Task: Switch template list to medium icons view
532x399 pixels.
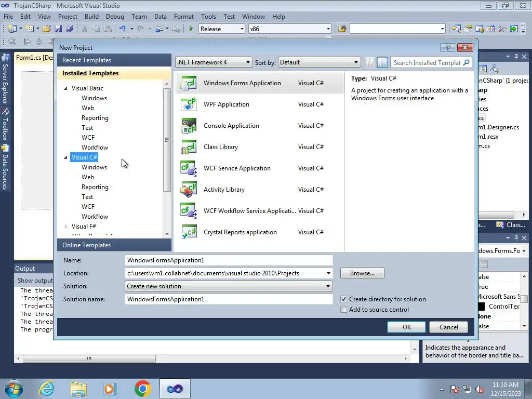Action: (382, 62)
